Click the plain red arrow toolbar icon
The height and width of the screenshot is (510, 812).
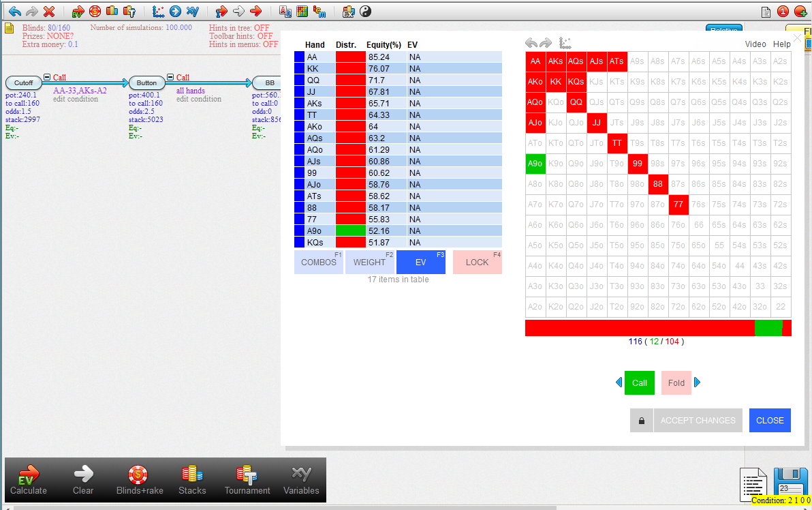256,11
